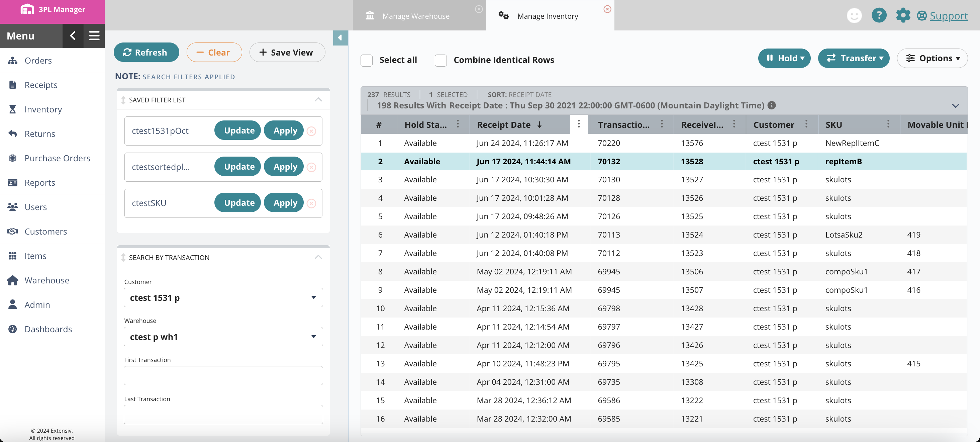Open the Dashboards section

(x=48, y=329)
